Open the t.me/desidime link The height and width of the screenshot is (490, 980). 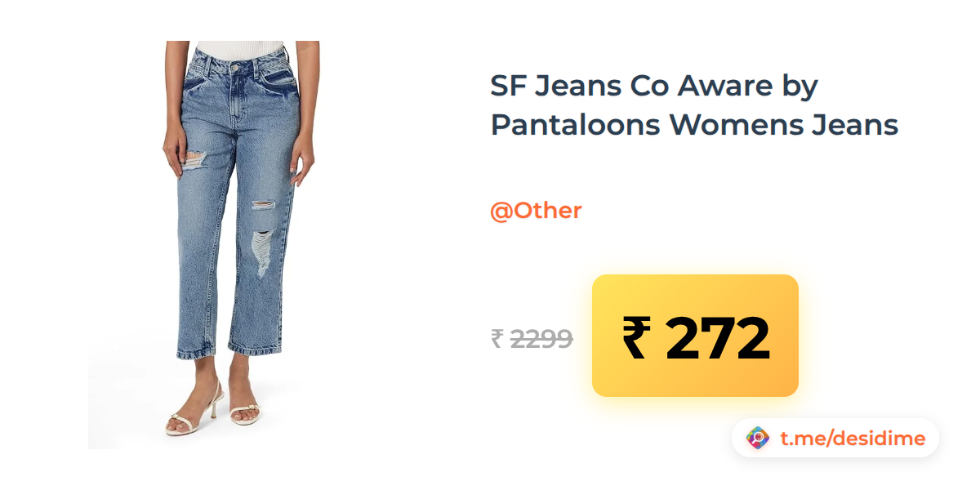pos(853,439)
